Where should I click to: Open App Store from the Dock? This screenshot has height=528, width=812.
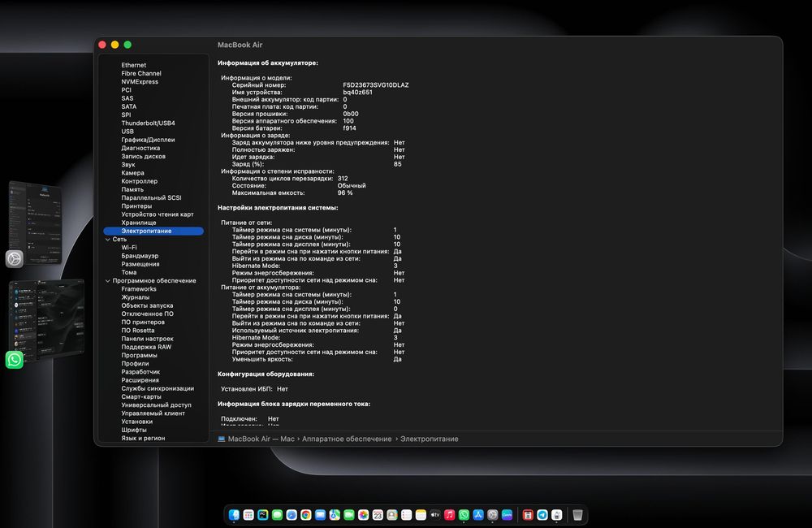478,514
